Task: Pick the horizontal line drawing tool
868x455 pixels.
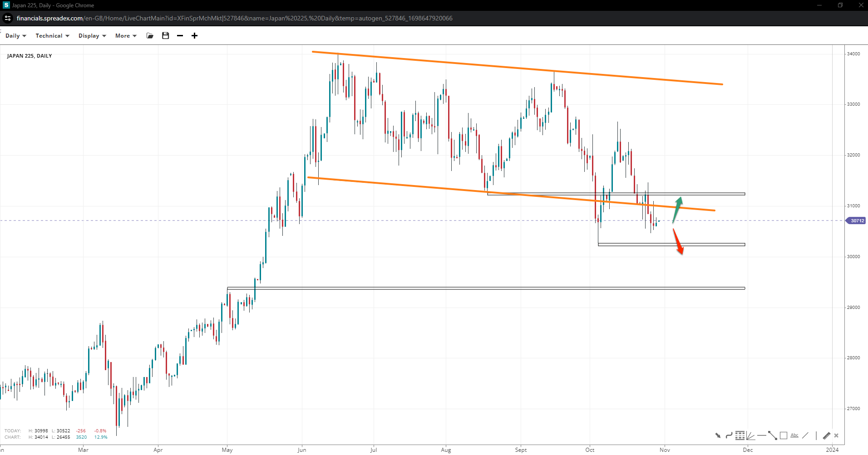Action: point(761,435)
